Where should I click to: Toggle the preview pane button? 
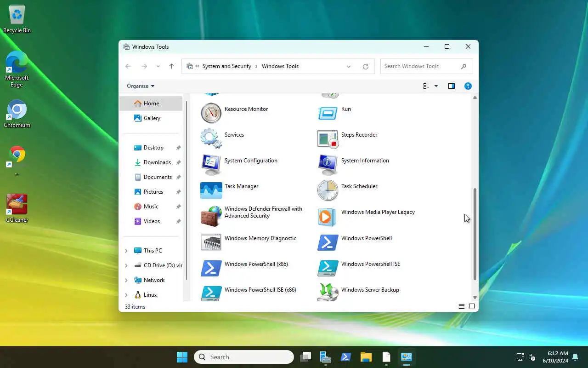coord(452,86)
